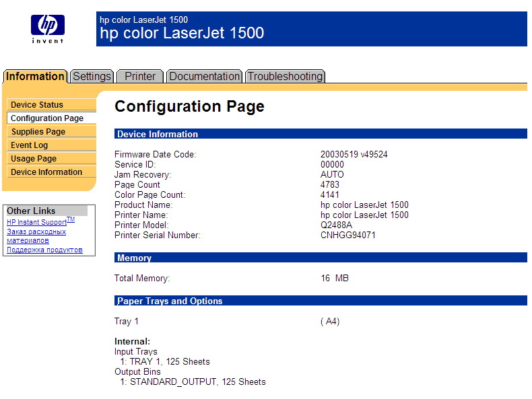Click the Input Trays label

pos(136,352)
